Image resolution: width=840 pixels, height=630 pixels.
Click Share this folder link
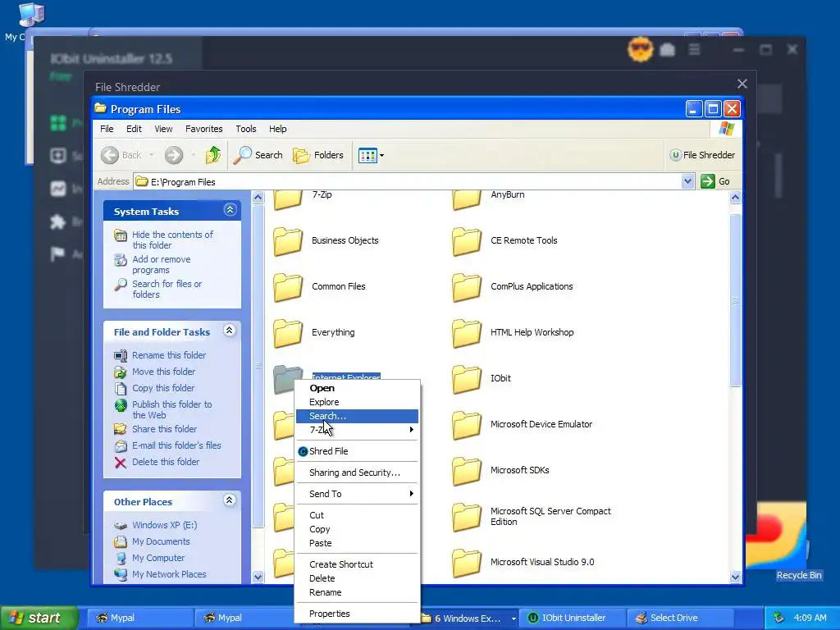tap(164, 429)
